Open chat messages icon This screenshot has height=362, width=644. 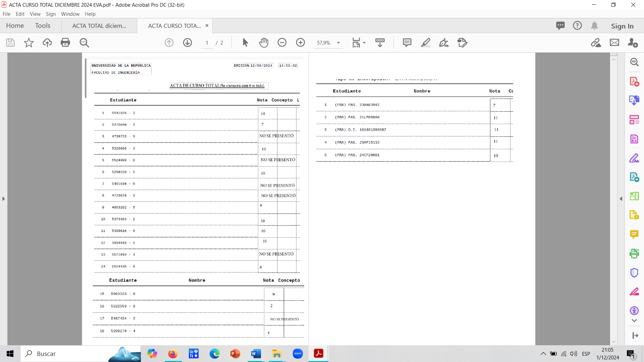click(x=560, y=25)
